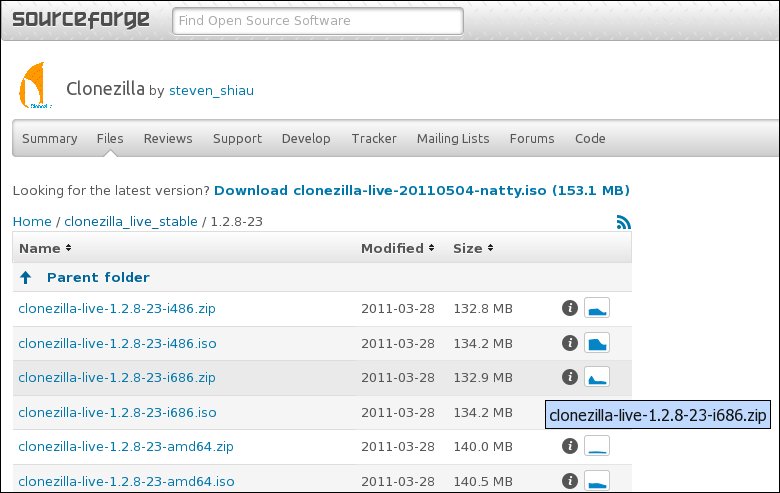Open the Summary tab

coord(50,138)
